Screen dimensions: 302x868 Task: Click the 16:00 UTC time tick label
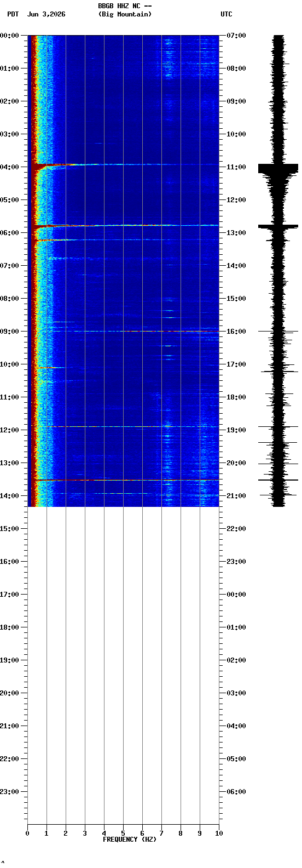[x=236, y=332]
